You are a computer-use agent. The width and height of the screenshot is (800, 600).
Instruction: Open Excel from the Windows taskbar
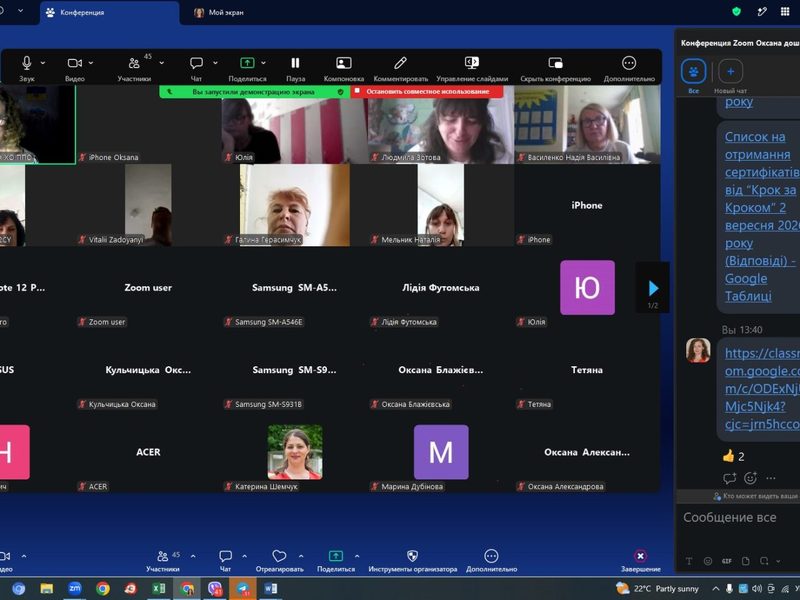click(159, 589)
